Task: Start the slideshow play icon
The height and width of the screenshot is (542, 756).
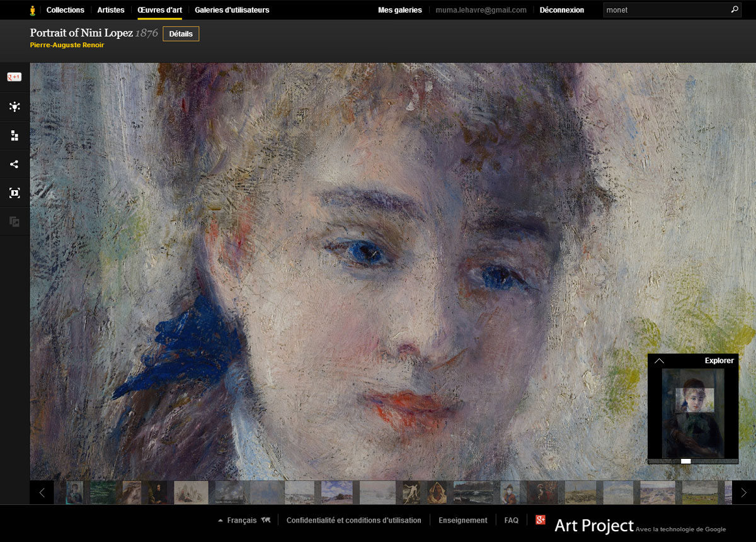Action: [14, 193]
